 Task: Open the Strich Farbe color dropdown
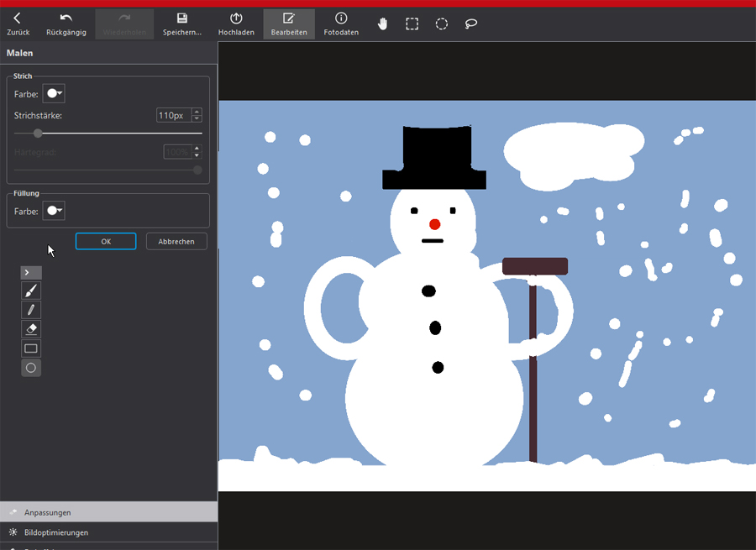55,93
